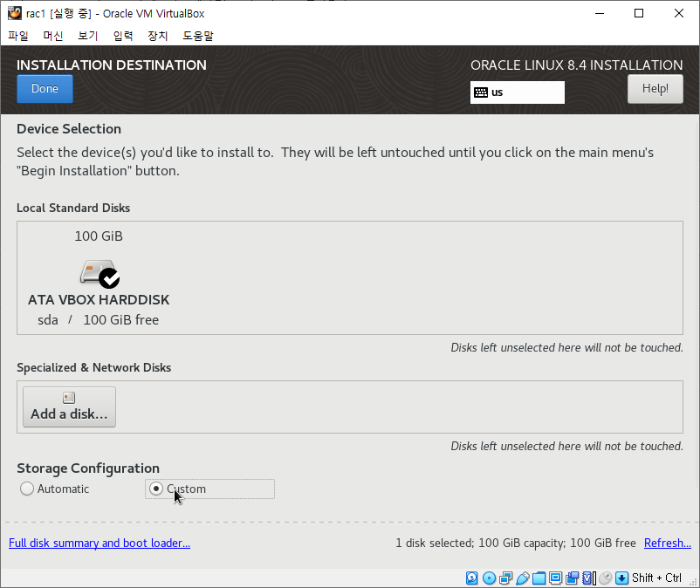This screenshot has height=588, width=700.
Task: Click the optical disk status icon
Action: coord(490,578)
